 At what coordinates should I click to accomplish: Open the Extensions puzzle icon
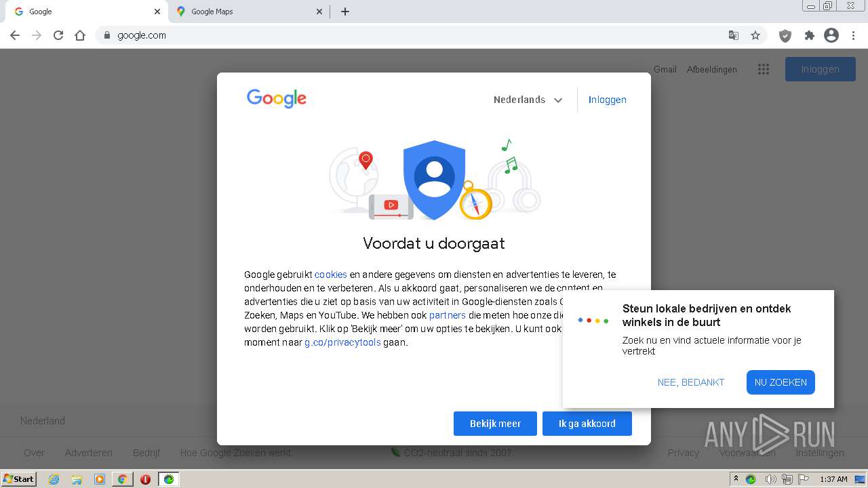[x=809, y=35]
